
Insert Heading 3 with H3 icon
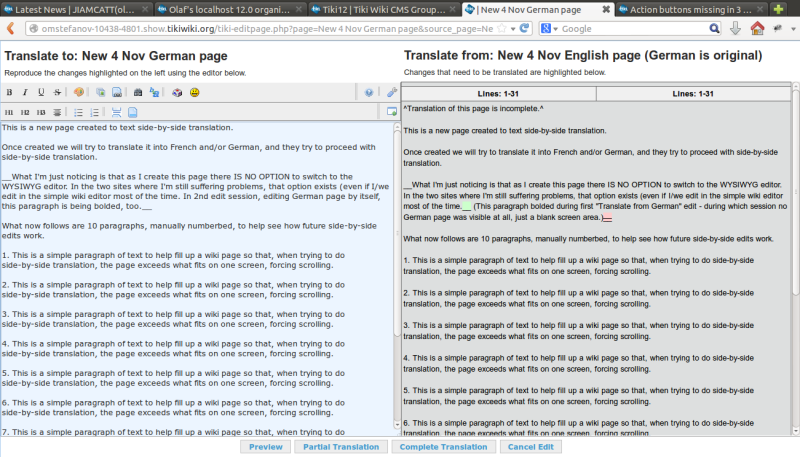(x=41, y=112)
